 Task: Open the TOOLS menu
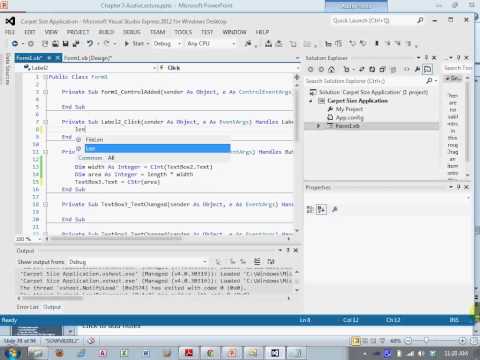[183, 32]
